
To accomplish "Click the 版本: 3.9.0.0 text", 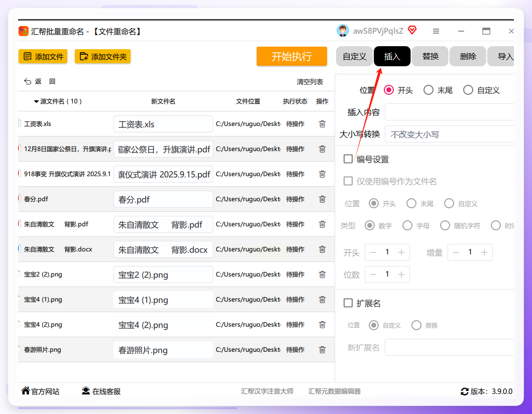I will [491, 391].
